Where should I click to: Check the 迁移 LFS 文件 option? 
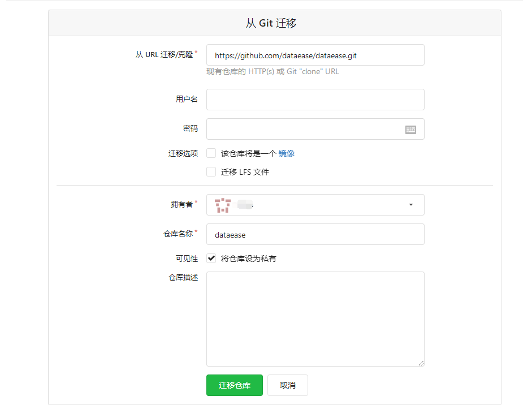point(211,172)
